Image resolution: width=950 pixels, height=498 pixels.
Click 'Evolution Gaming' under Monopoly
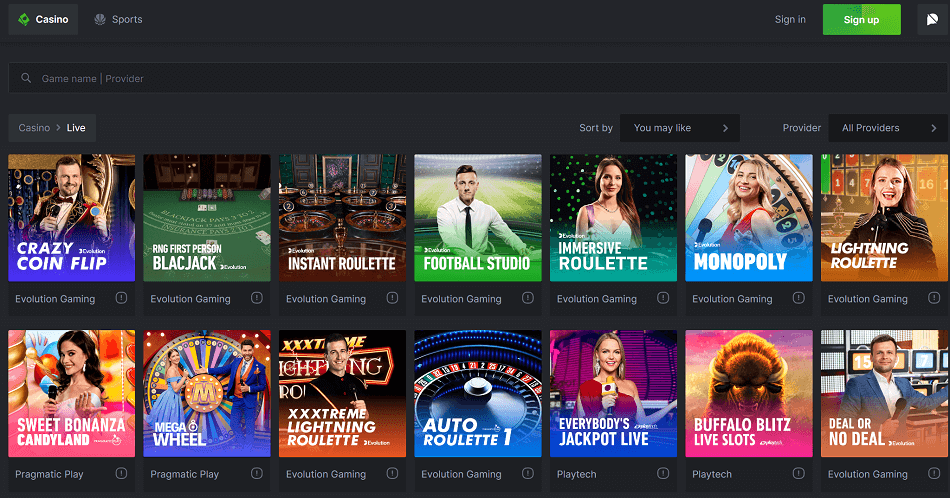[732, 299]
